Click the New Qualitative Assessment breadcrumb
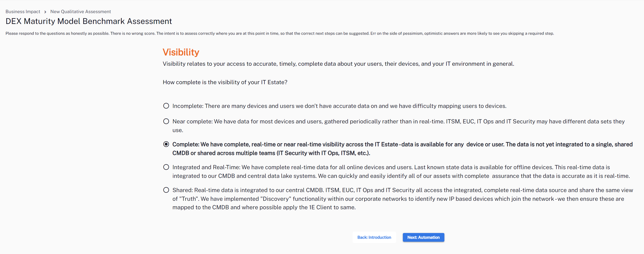Viewport: 644px width, 254px height. [81, 11]
